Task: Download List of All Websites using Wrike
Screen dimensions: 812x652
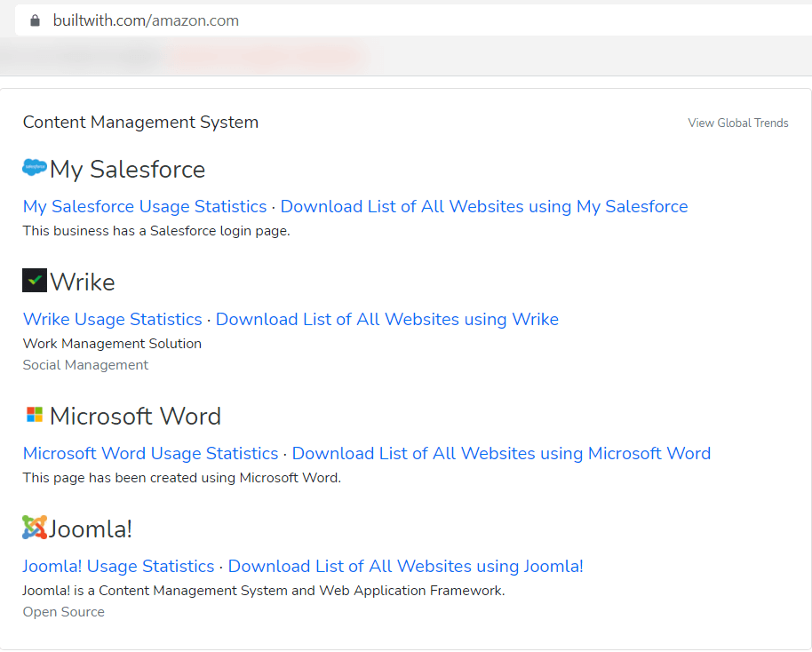Action: tap(387, 319)
